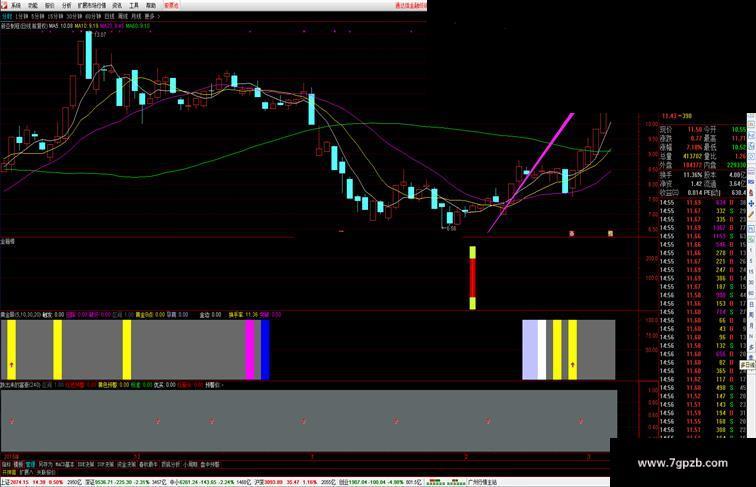Select the 黄色预警 indicator label
The image size is (756, 487).
point(113,385)
